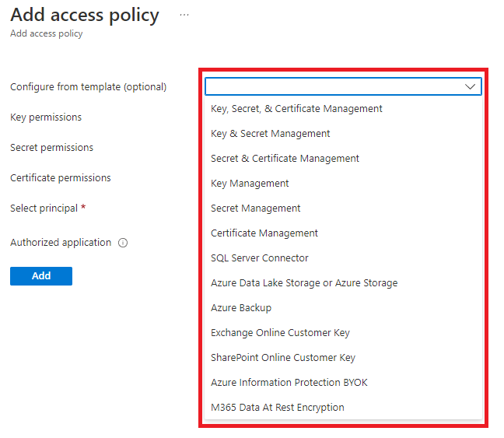This screenshot has height=438, width=504.
Task: Click the Authorized application label
Action: pyautogui.click(x=61, y=243)
